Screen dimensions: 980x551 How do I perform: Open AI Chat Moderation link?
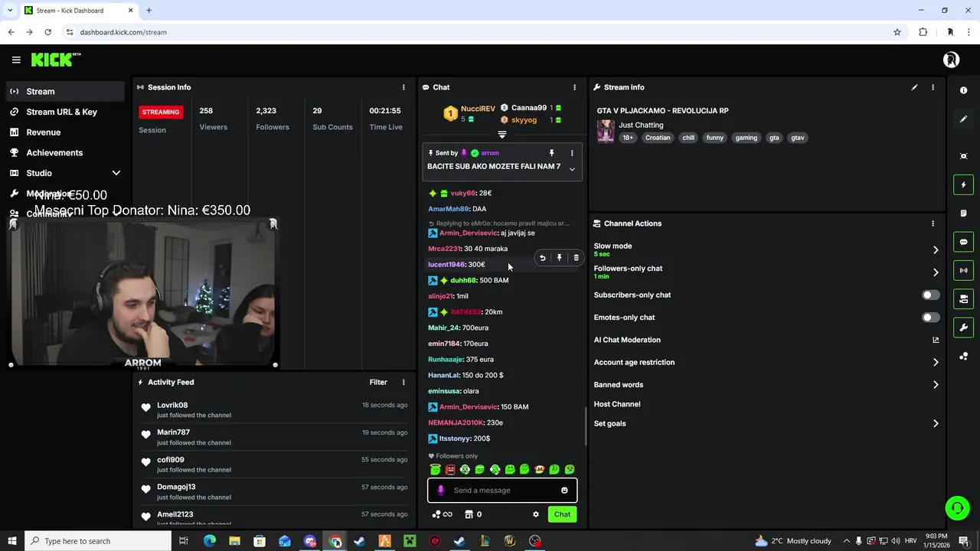(766, 340)
